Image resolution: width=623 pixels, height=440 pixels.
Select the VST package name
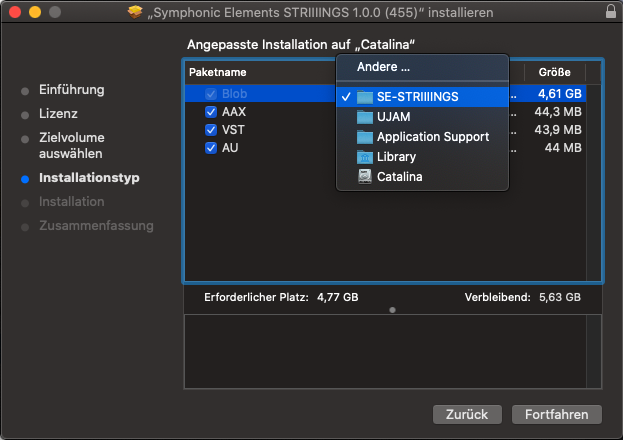coord(233,130)
